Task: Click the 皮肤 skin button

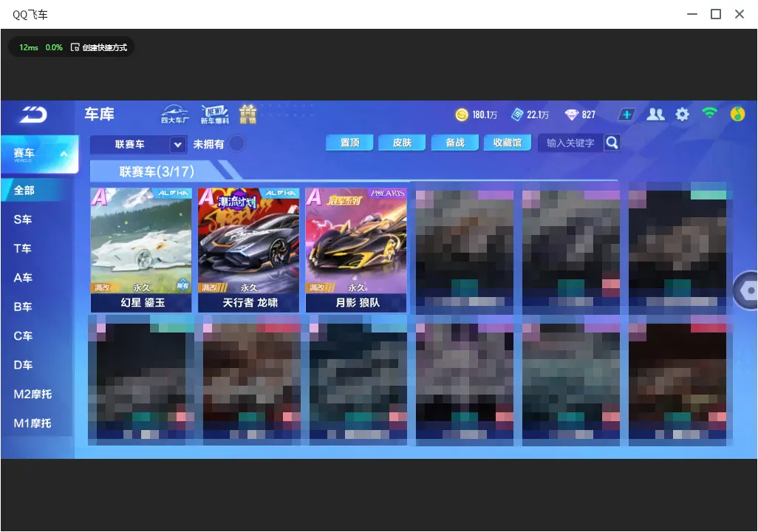Action: tap(402, 143)
